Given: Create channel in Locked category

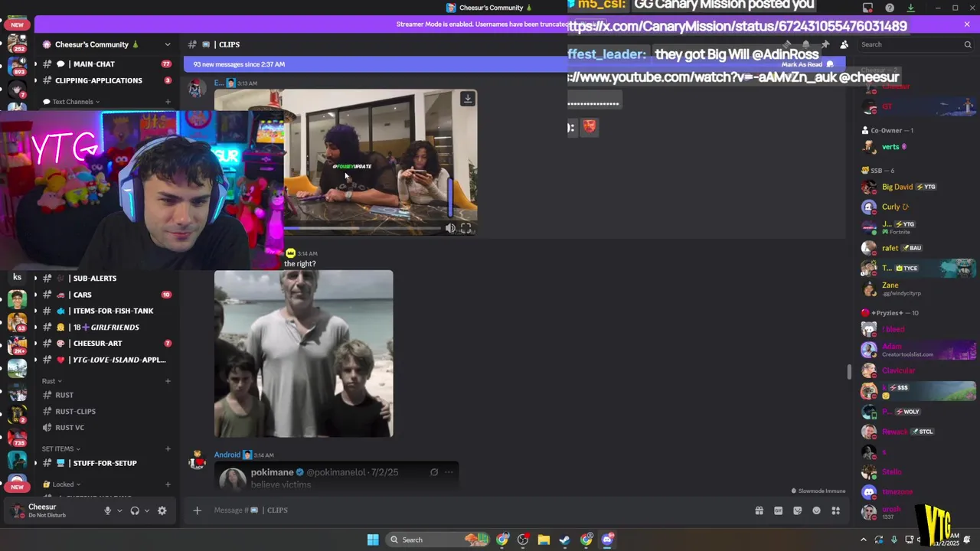Looking at the screenshot, I should [168, 484].
